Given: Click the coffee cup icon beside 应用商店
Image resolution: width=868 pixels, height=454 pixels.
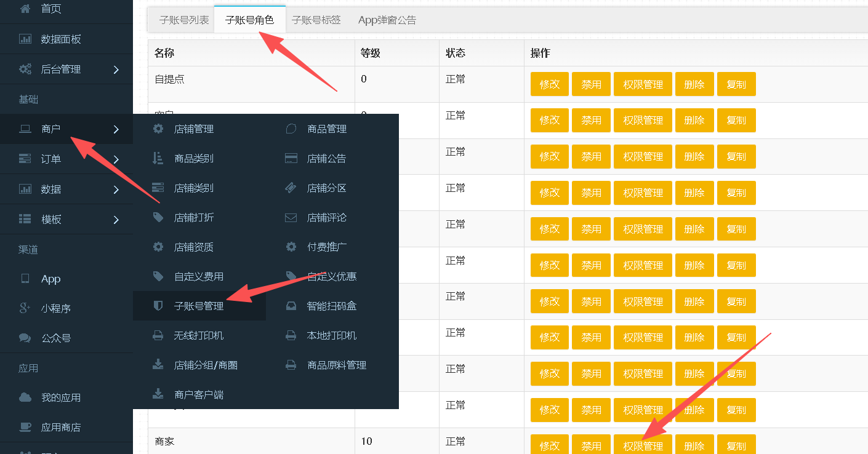Looking at the screenshot, I should (x=25, y=427).
